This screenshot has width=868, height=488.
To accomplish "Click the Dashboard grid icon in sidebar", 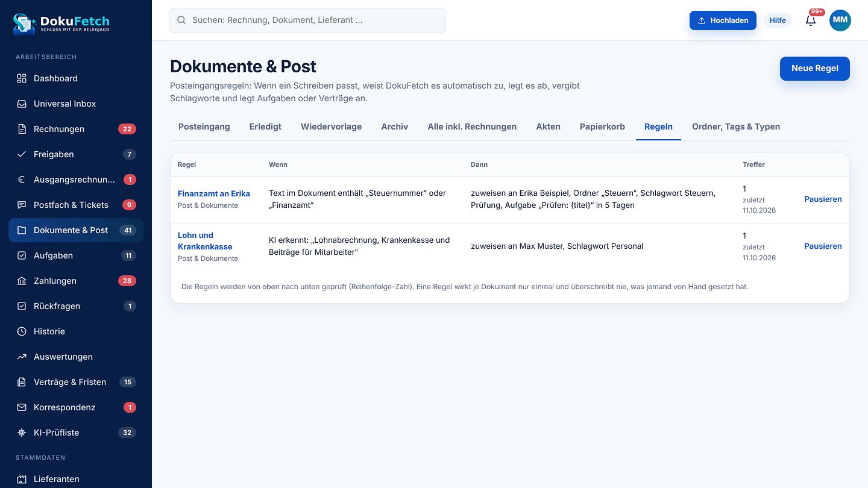I will pos(22,78).
